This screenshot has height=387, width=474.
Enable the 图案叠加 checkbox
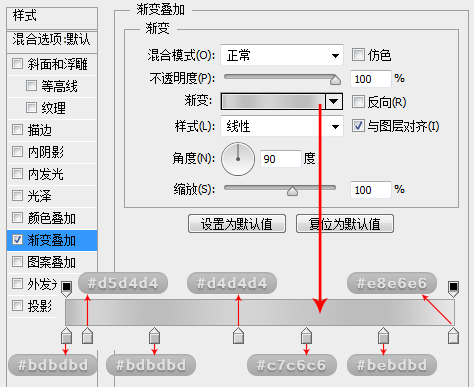[17, 262]
